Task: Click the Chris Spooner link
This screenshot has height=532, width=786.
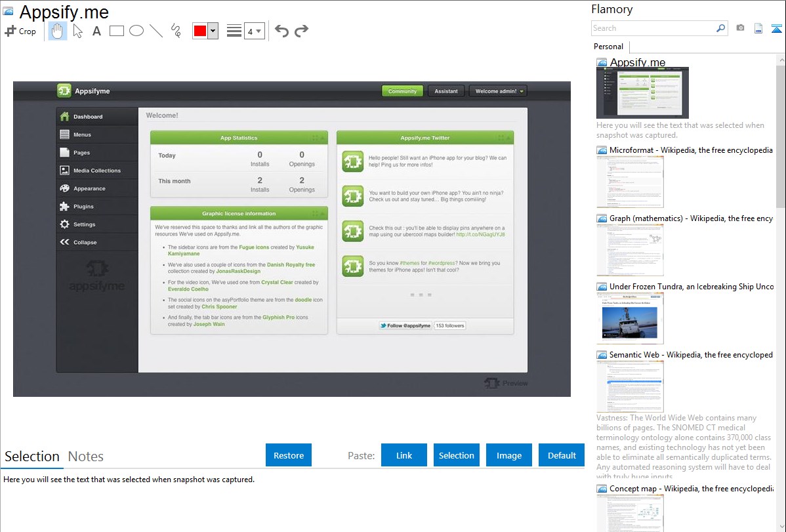Action: click(x=219, y=306)
